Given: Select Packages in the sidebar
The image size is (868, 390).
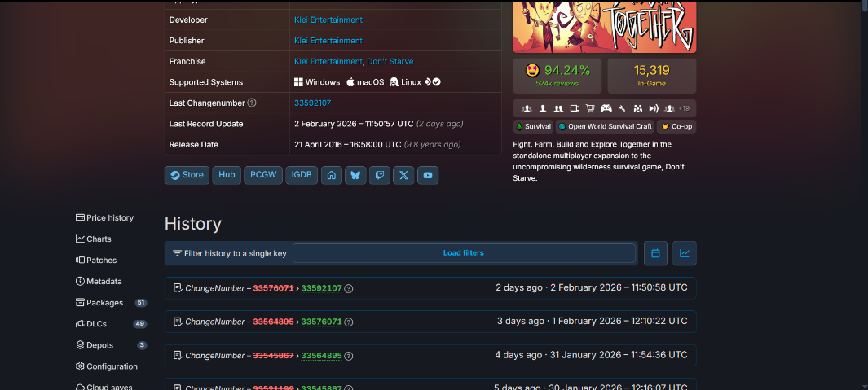Looking at the screenshot, I should click(104, 303).
